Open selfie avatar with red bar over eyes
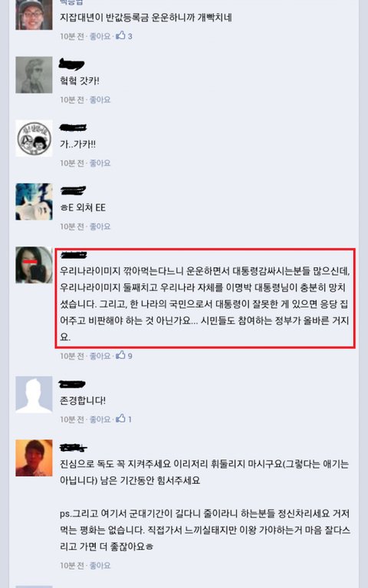This screenshot has height=588, width=368. click(34, 265)
